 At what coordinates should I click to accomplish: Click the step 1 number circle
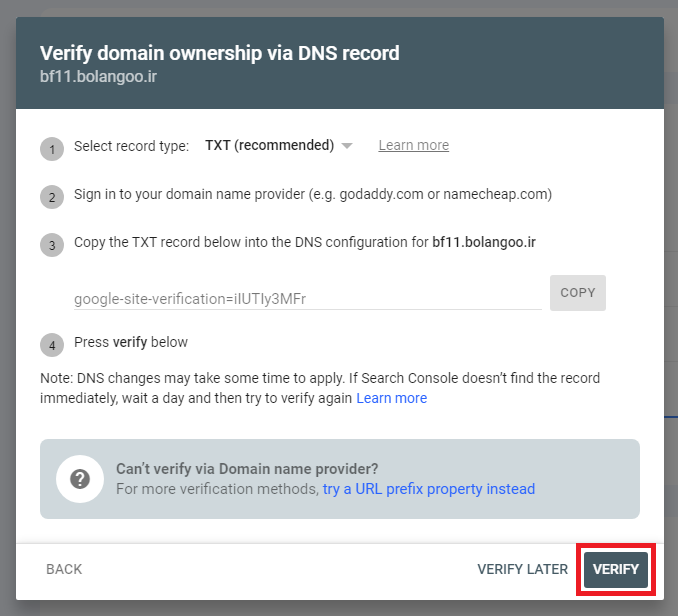52,149
